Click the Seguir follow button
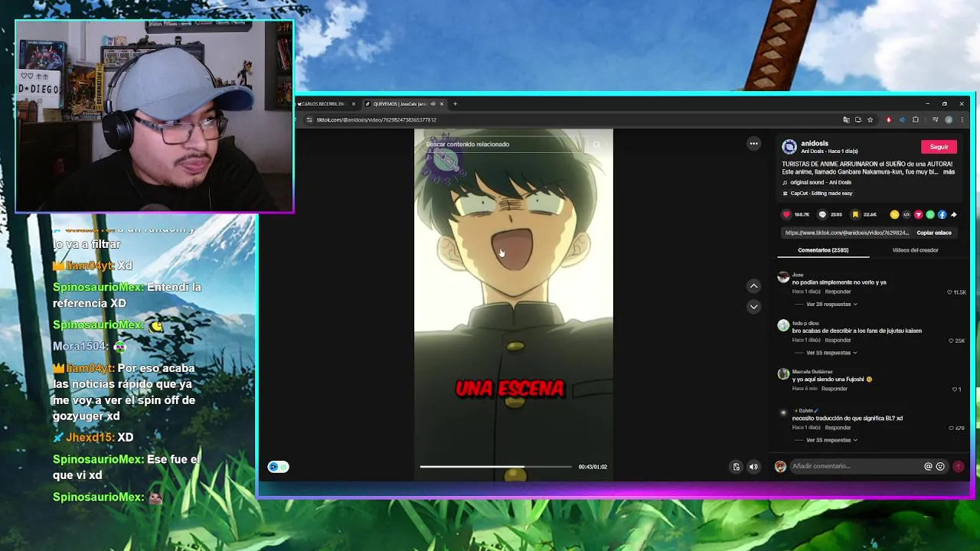Screen dimensions: 980x551 [939, 147]
